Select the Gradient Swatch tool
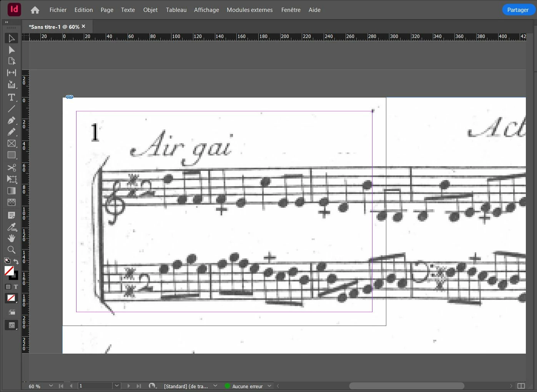537x392 pixels. point(12,191)
